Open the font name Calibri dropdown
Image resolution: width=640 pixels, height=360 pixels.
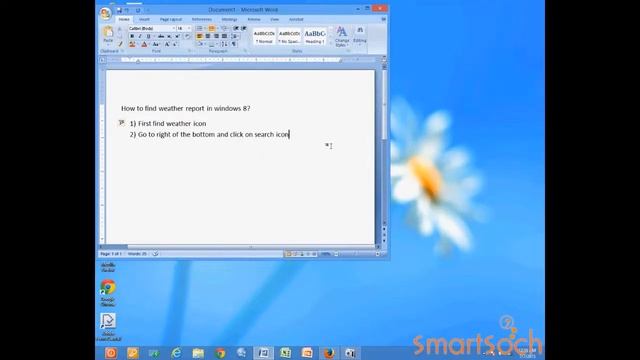173,29
